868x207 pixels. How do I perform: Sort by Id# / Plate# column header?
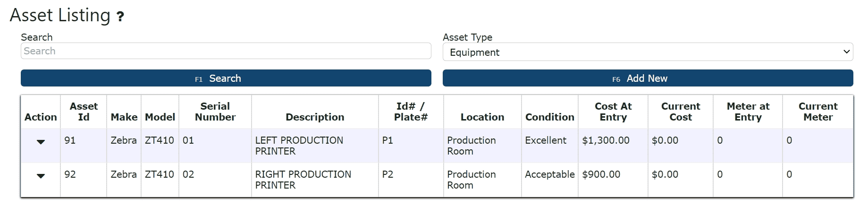411,112
